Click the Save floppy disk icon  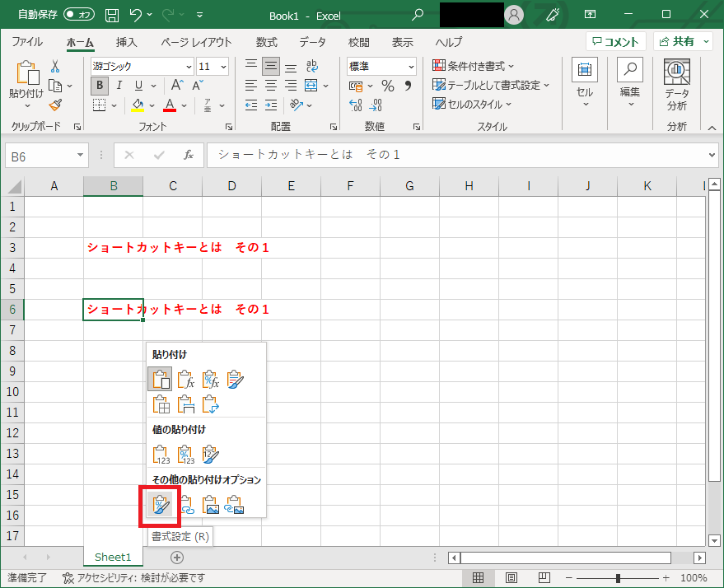112,15
